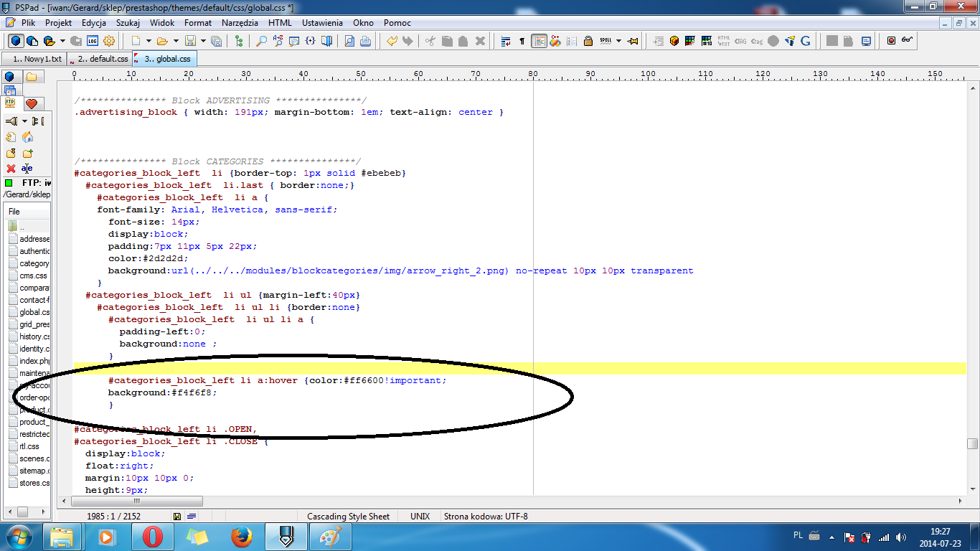This screenshot has width=980, height=551.
Task: Open the Plik menu
Action: click(x=28, y=23)
